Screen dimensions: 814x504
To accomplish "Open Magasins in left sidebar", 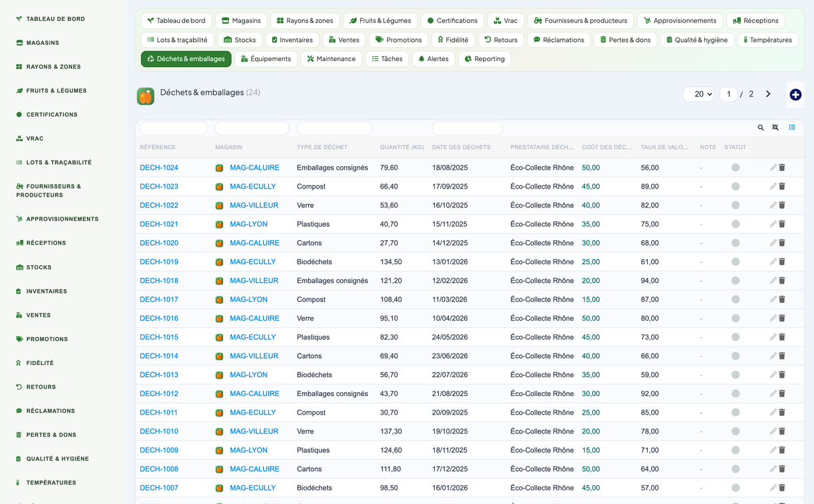I will tap(42, 43).
